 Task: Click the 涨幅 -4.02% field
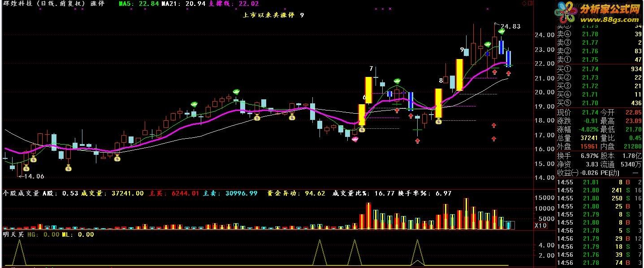click(x=577, y=129)
